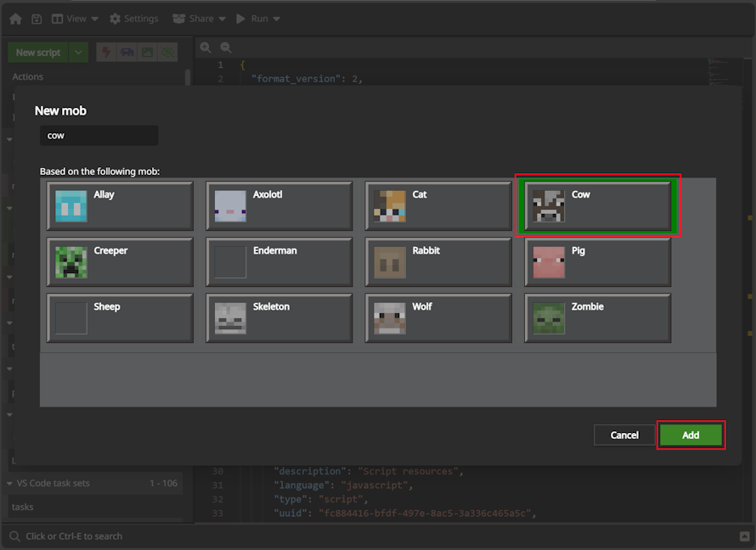The height and width of the screenshot is (550, 756).
Task: Open the Home screen icon
Action: tap(15, 18)
